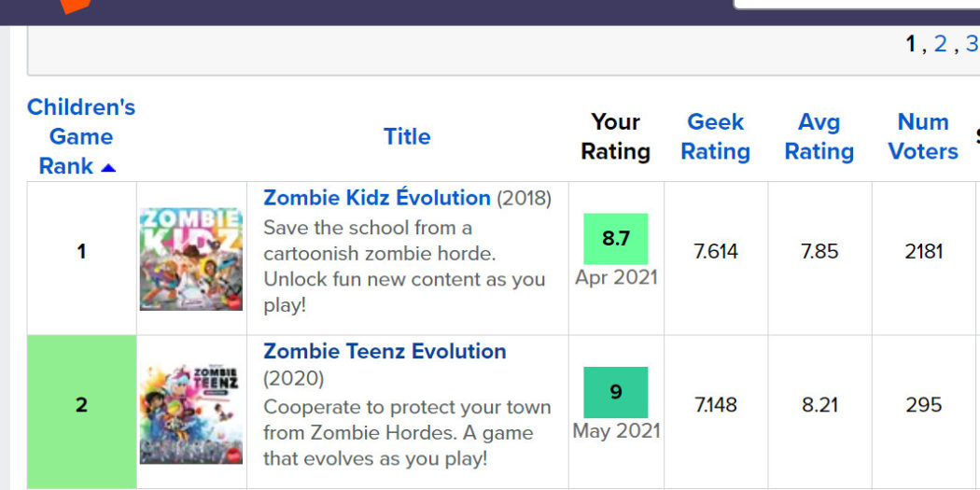Go to results page 2

pos(940,44)
